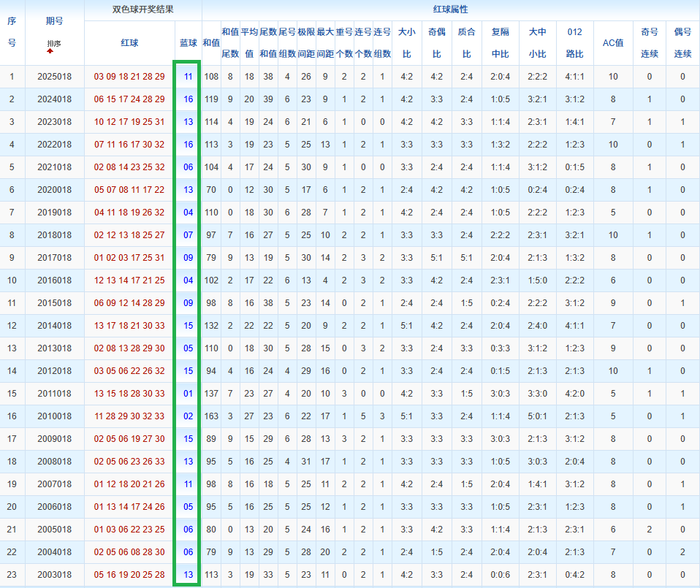Click sum value 163 in row 16
Screen dimensions: 700x588
click(x=211, y=416)
